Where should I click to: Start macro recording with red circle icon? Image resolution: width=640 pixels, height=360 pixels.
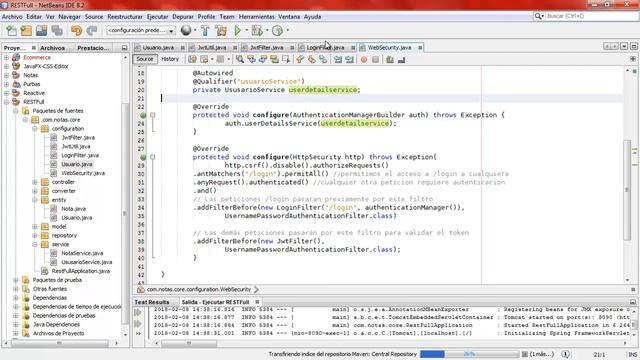pyautogui.click(x=364, y=60)
